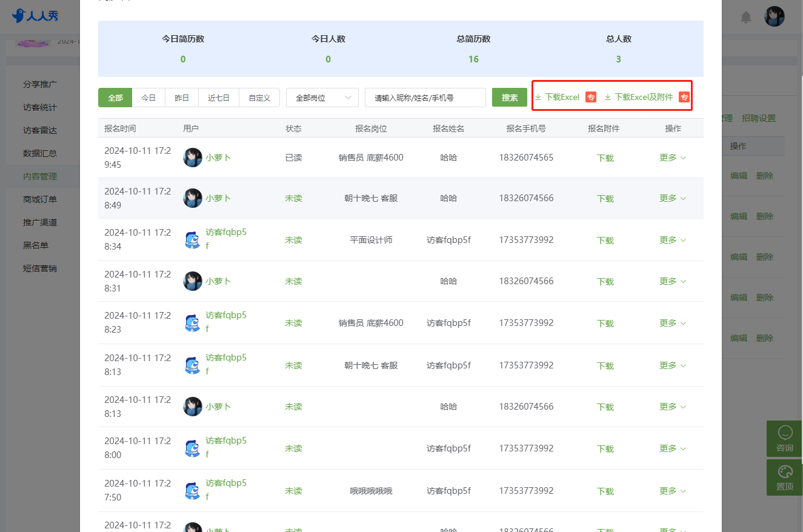Click 下载Excel及附件 download link

(639, 97)
